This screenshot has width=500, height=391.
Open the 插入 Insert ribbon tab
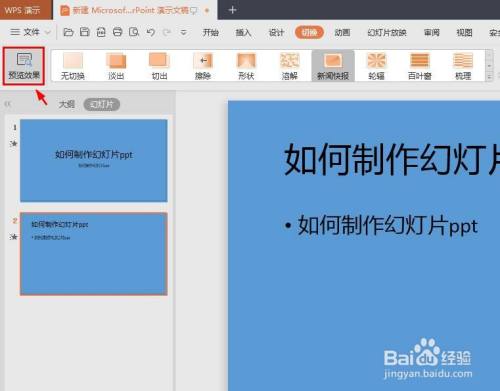click(x=243, y=32)
